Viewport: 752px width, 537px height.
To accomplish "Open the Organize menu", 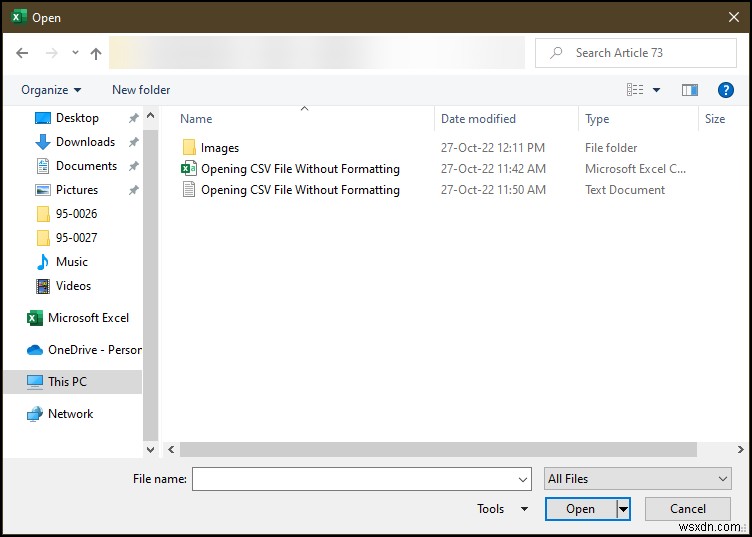I will (x=51, y=90).
